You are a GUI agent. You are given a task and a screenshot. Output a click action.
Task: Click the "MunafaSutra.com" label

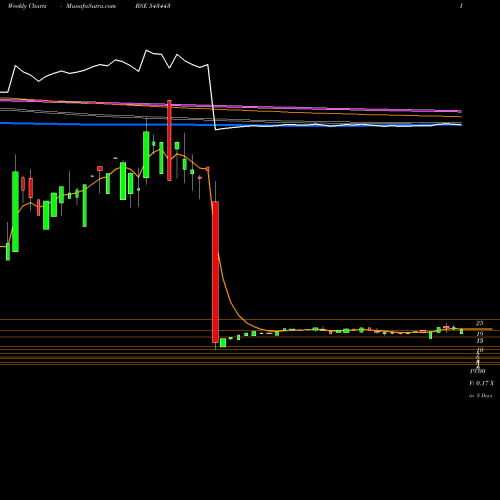[91, 6]
